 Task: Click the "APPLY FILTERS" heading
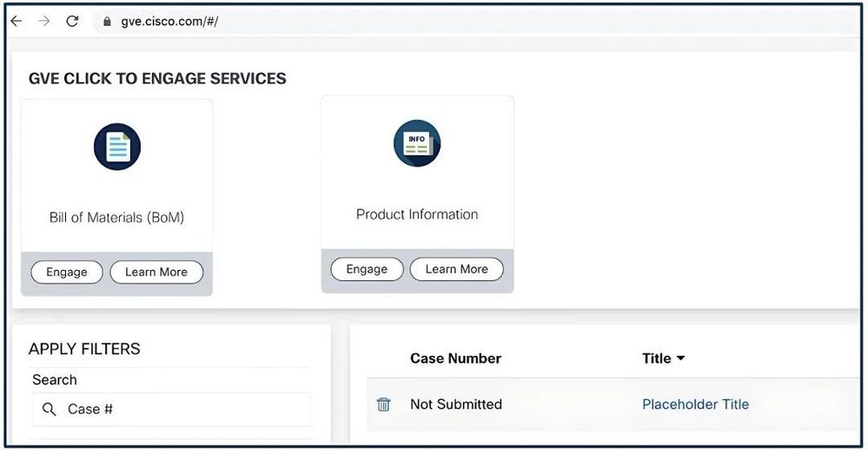pos(84,349)
